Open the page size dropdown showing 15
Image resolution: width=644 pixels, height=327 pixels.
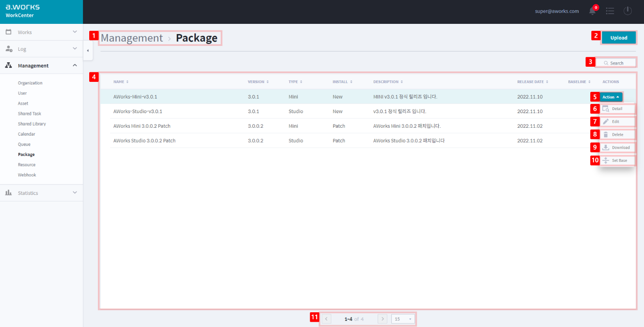(x=403, y=319)
